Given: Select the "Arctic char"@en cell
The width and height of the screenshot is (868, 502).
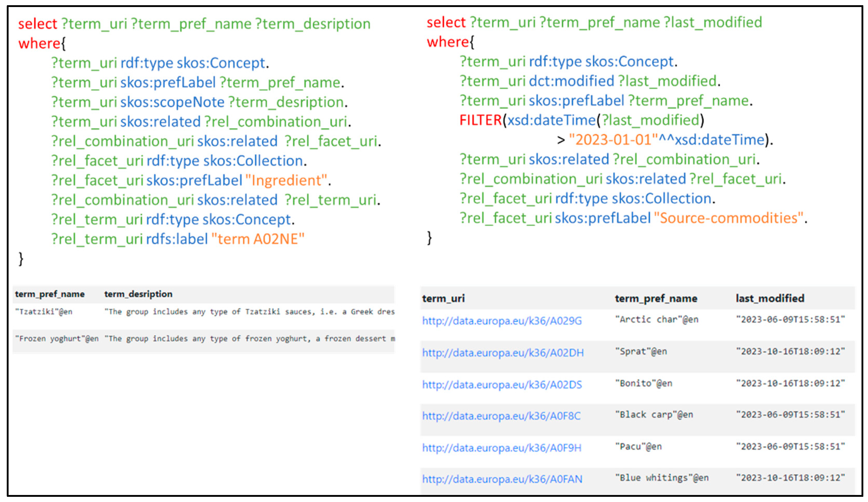Looking at the screenshot, I should [x=656, y=320].
